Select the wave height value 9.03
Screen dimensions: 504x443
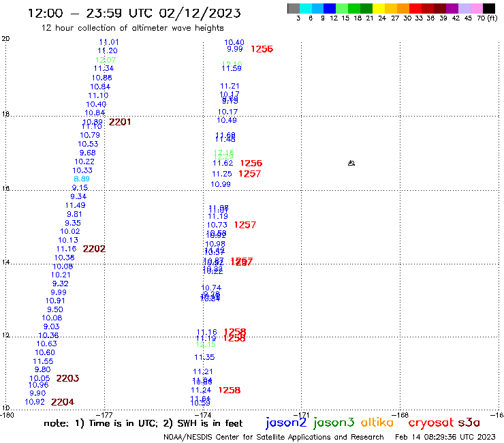[x=52, y=326]
